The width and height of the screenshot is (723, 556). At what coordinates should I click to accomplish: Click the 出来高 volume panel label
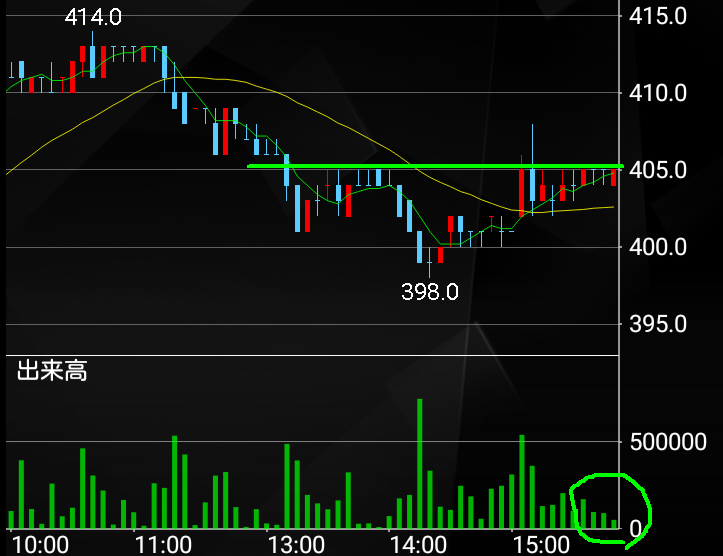point(52,371)
